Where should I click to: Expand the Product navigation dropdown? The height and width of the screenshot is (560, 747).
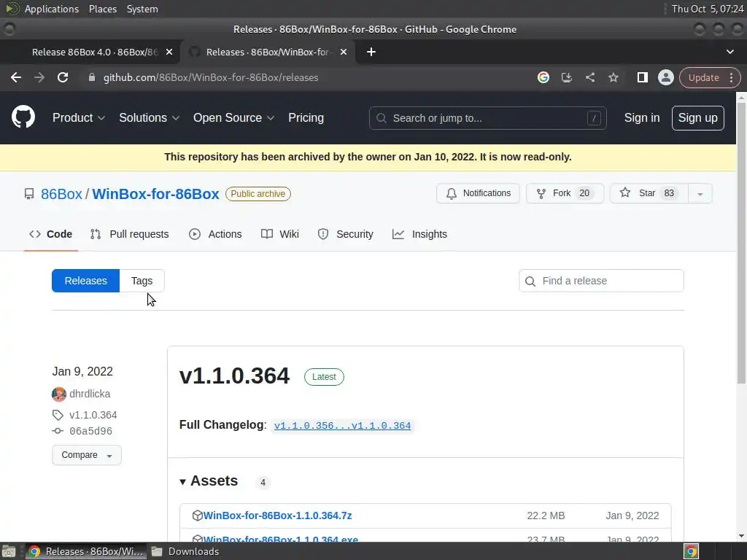tap(79, 117)
